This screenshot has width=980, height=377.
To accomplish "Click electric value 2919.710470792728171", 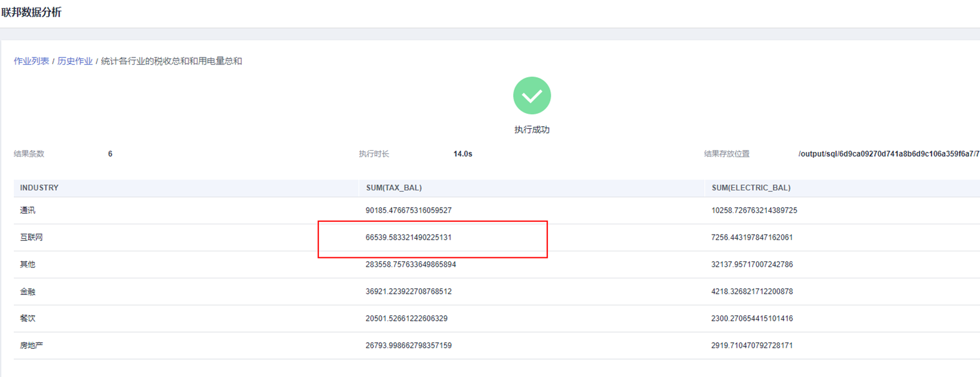I will tap(752, 345).
